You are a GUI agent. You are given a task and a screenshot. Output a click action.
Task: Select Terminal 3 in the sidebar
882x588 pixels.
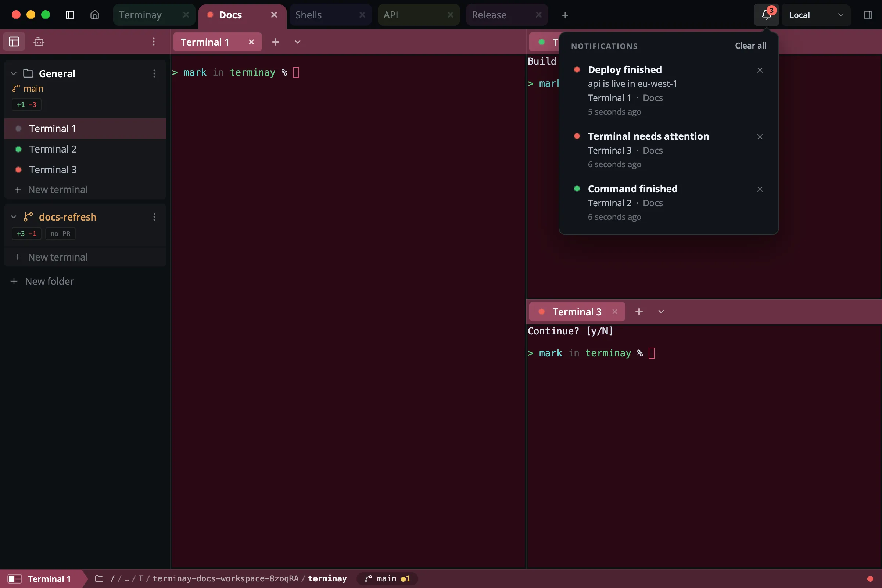point(85,169)
